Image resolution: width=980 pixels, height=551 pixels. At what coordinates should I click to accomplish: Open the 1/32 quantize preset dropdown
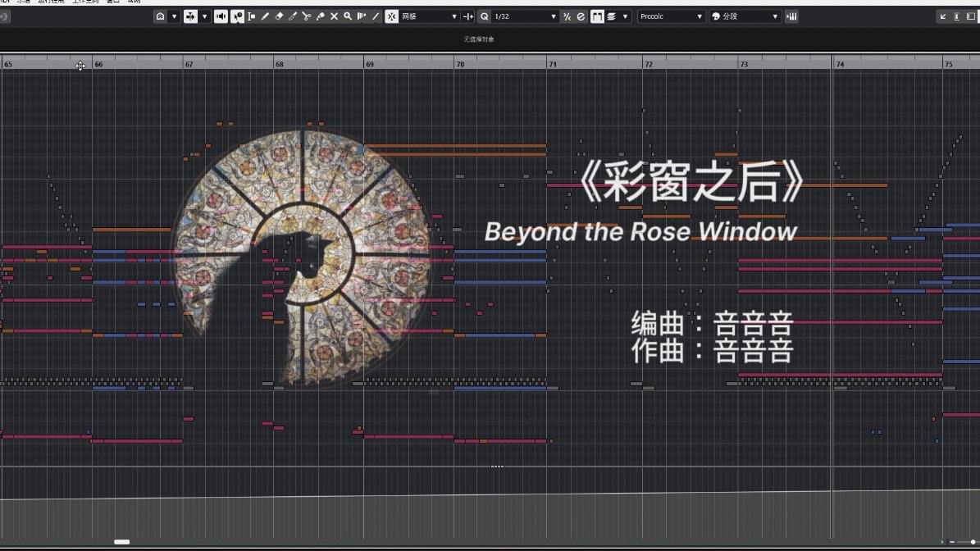(524, 17)
